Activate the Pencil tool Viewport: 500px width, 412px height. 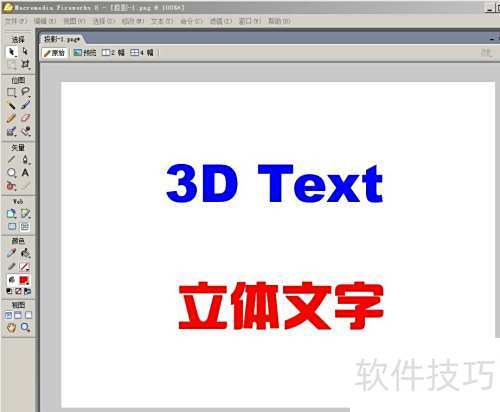click(11, 118)
